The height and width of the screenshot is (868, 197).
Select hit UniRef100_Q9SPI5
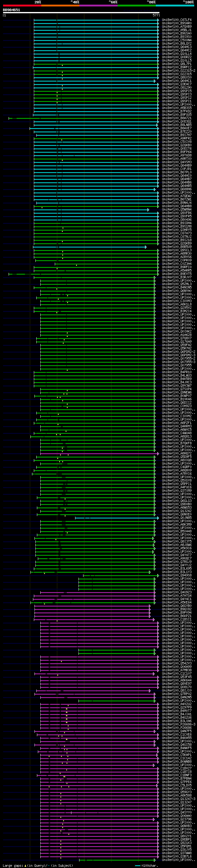(x=176, y=91)
